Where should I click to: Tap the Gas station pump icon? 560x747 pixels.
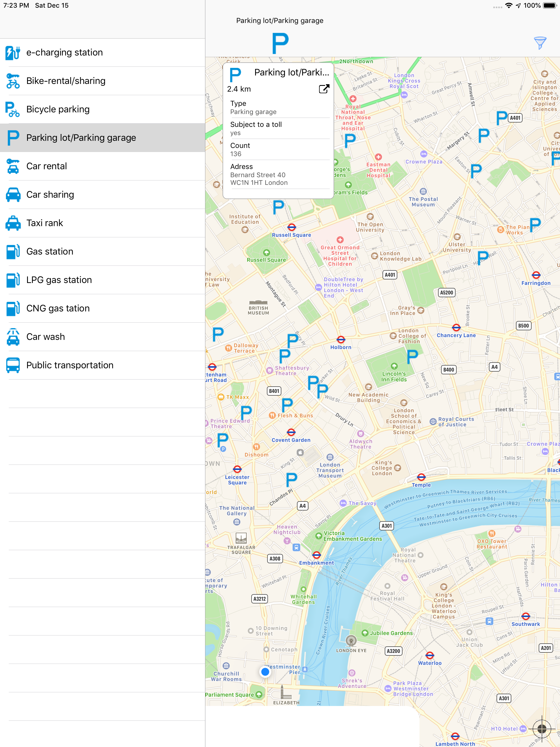[13, 252]
